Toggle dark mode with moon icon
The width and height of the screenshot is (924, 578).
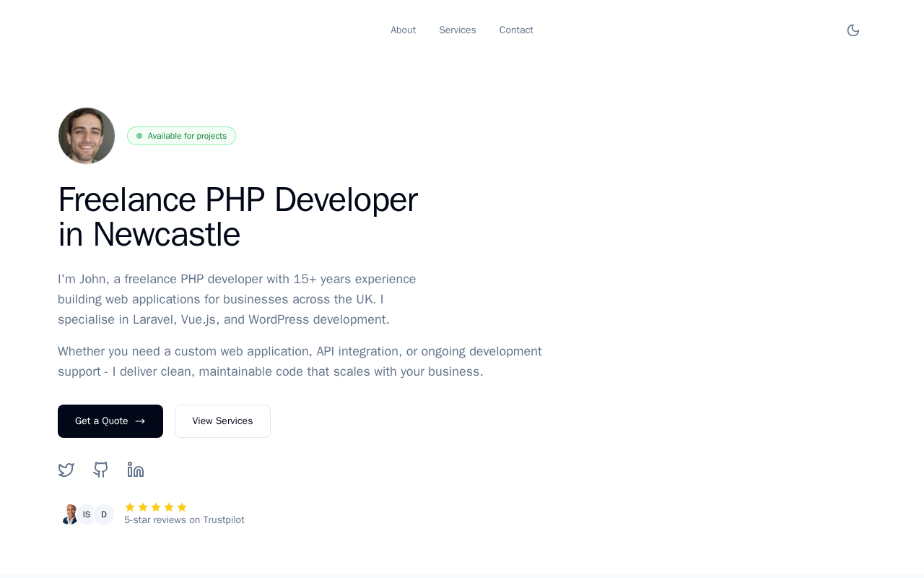853,30
